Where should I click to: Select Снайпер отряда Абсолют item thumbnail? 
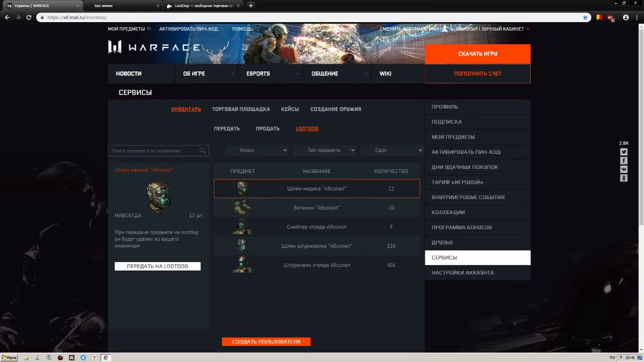pos(243,227)
